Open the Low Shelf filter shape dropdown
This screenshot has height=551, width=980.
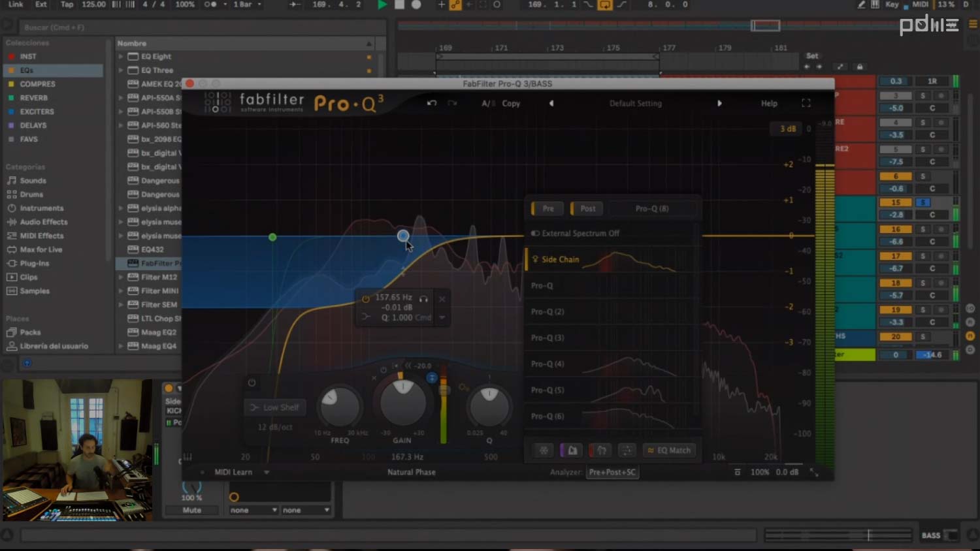coord(274,407)
